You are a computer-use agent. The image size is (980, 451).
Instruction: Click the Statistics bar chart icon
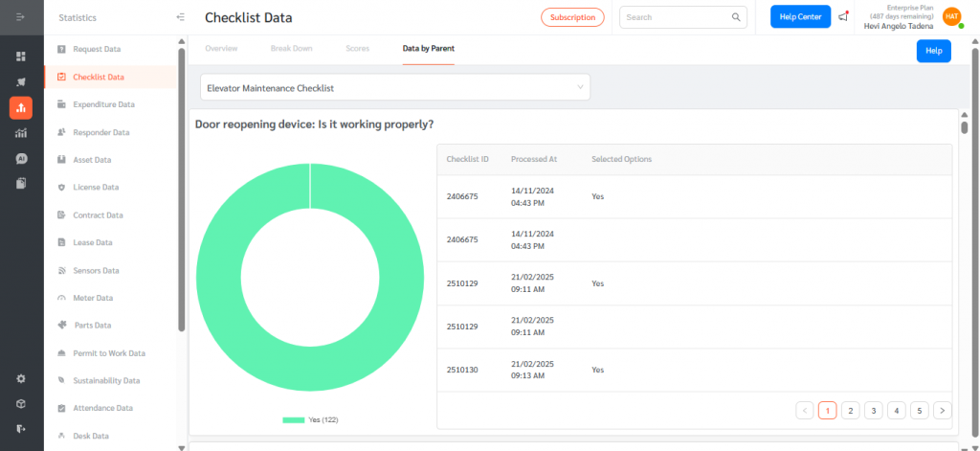tap(21, 107)
